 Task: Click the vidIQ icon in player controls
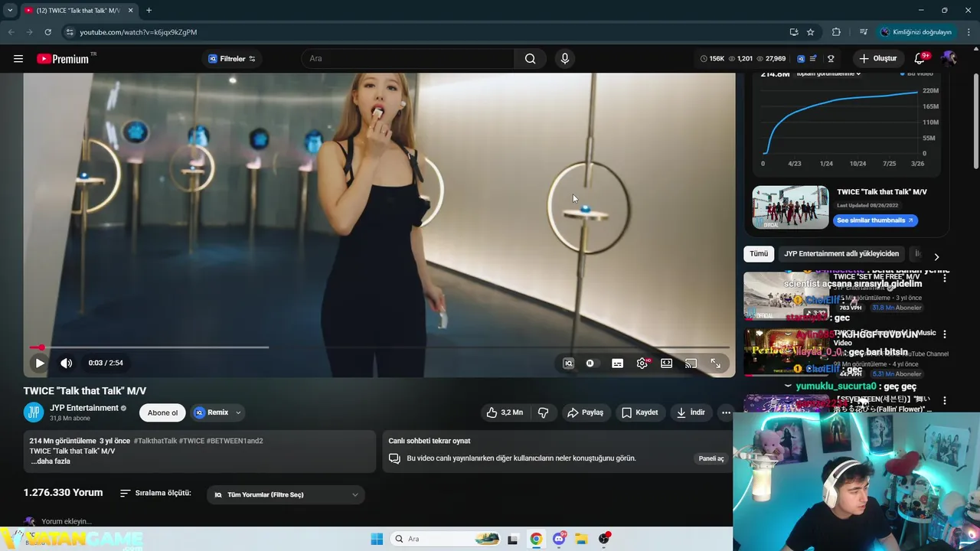coord(568,364)
